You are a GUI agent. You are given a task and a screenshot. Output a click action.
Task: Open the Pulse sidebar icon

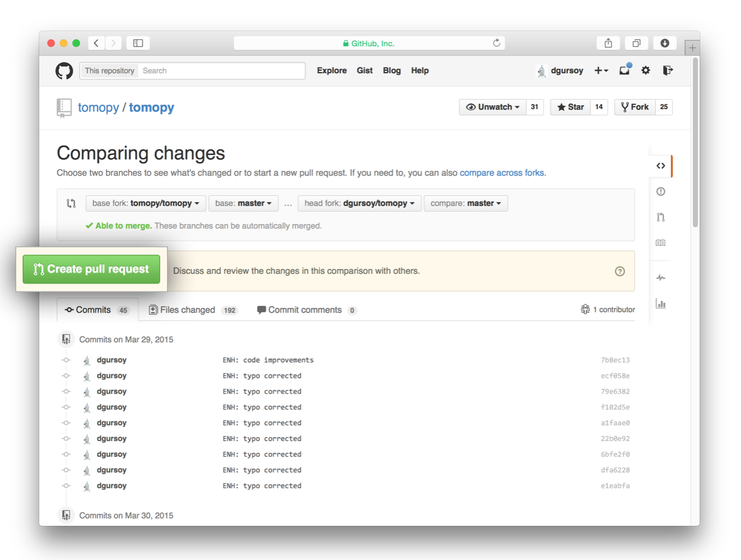[x=660, y=278]
